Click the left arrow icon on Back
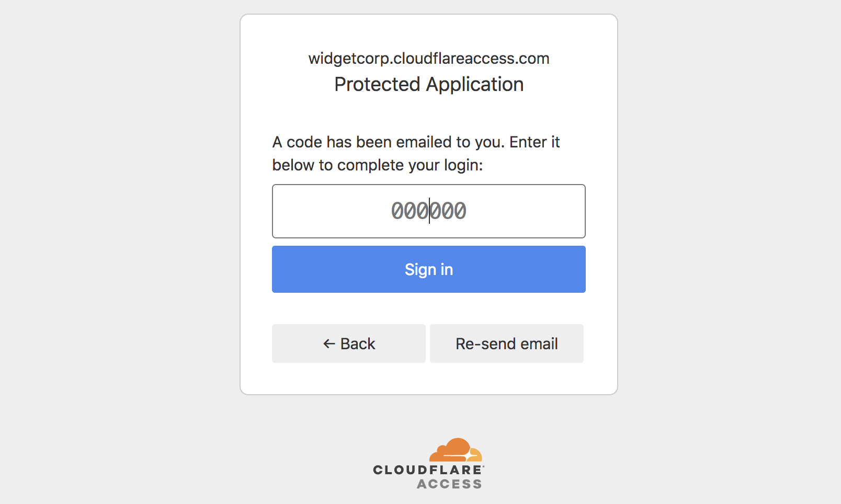Image resolution: width=841 pixels, height=504 pixels. tap(329, 343)
